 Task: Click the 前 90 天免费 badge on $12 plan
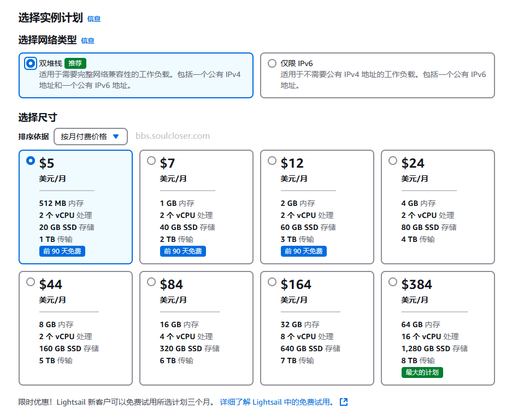coord(304,251)
